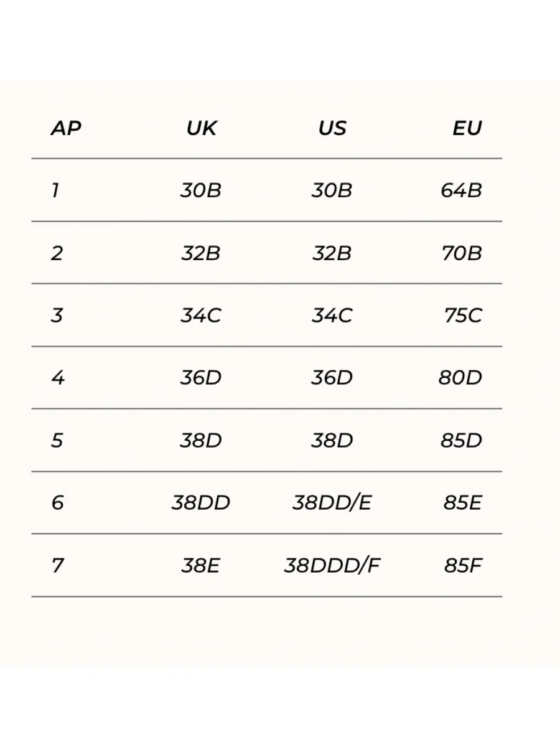
Task: Select the 38DD UK size cell
Action: coord(201,503)
